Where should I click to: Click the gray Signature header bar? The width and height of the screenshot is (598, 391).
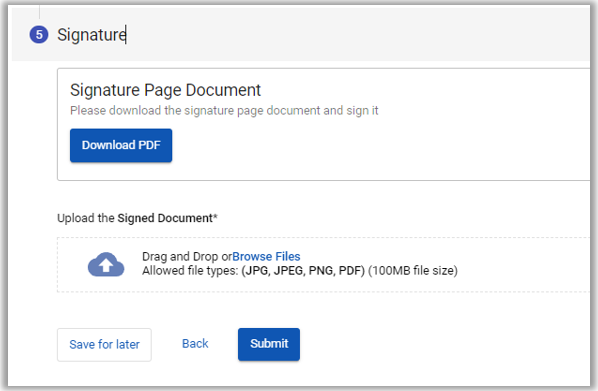tap(343, 35)
